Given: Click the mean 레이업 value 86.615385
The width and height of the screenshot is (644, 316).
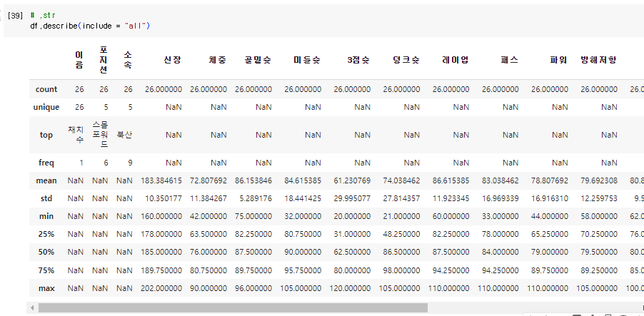Looking at the screenshot, I should click(451, 180).
